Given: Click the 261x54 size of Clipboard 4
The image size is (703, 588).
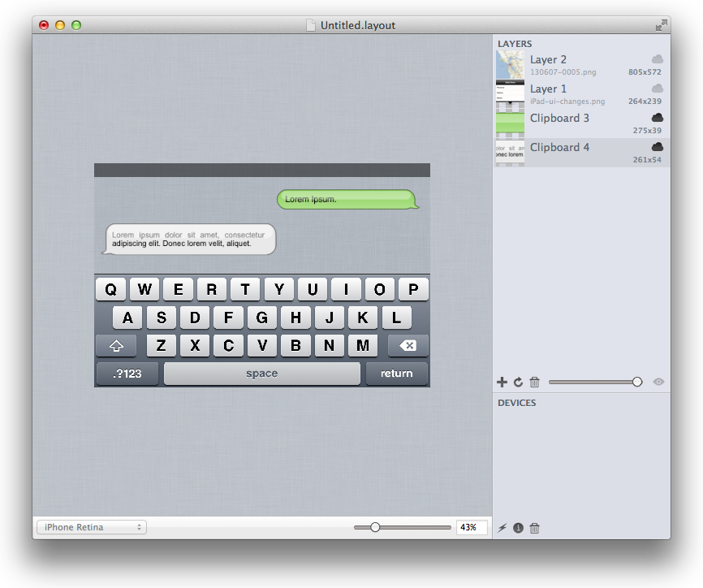Looking at the screenshot, I should click(647, 160).
